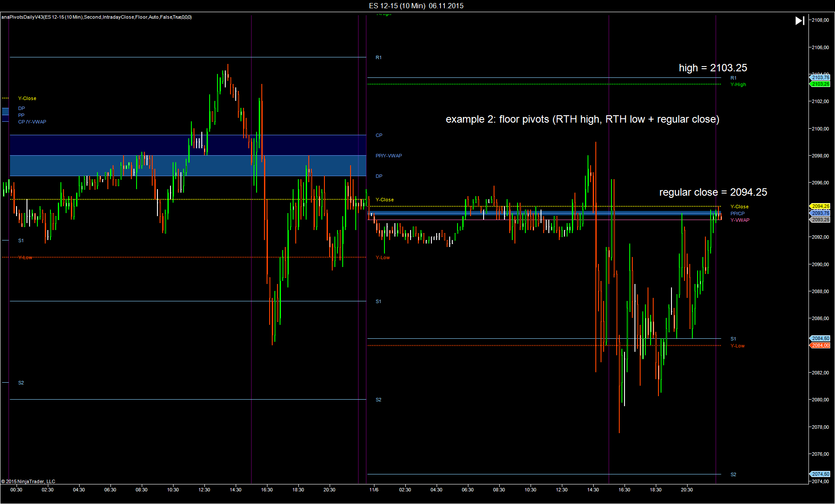Click the orange 2084,00 Y-Low price marker
The height and width of the screenshot is (504, 835).
click(820, 346)
